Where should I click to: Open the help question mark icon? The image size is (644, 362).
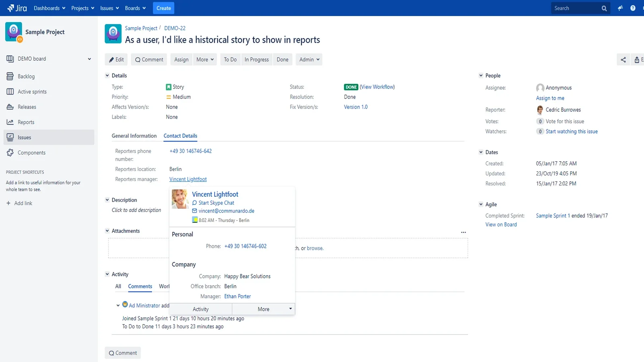pos(633,8)
